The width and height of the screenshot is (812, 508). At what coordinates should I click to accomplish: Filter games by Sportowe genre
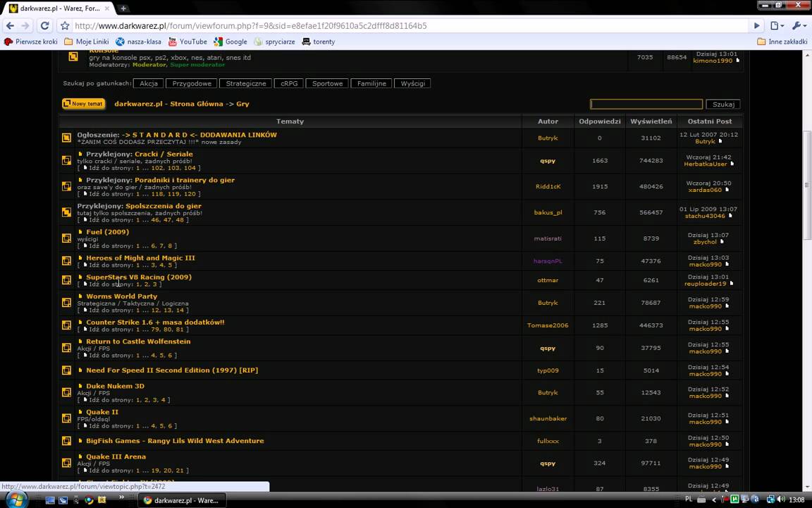coord(327,83)
